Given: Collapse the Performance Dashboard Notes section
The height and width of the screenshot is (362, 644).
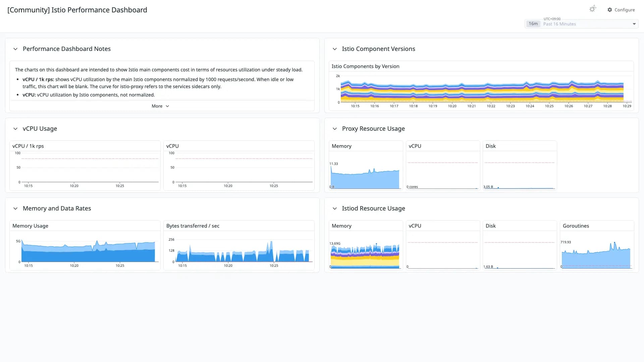Looking at the screenshot, I should [x=15, y=49].
